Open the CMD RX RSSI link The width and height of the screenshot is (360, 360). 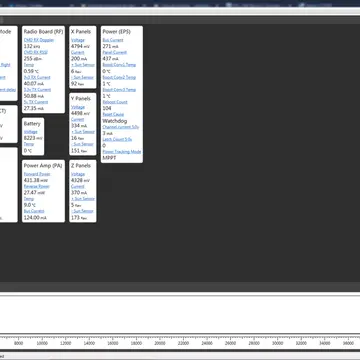(36, 52)
